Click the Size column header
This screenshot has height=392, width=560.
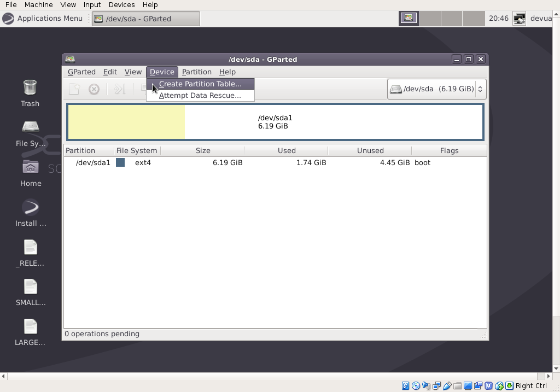[x=202, y=151]
